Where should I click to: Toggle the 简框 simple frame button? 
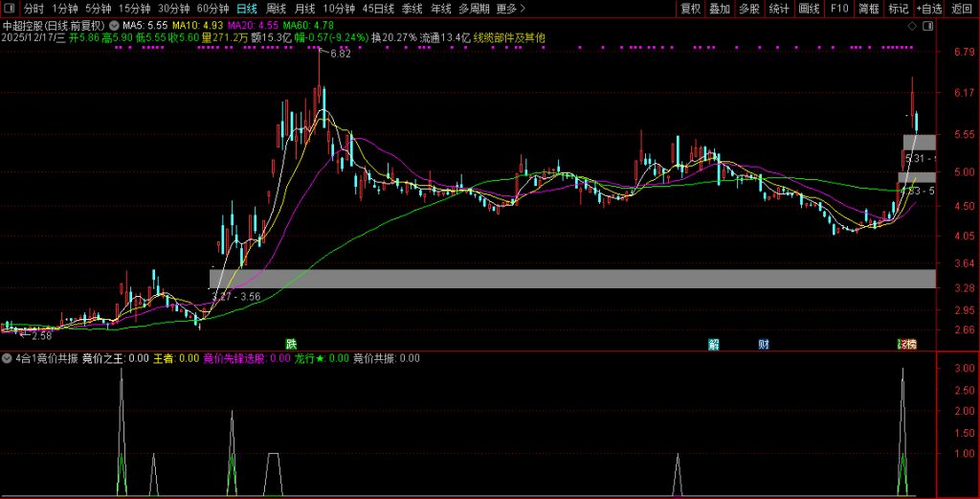click(x=869, y=9)
